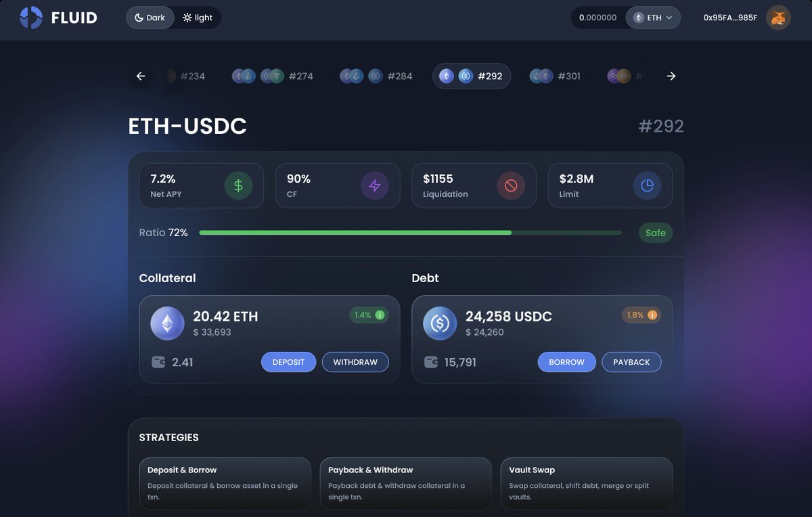812x517 pixels.
Task: Open the Payback & Withdraw strategy card
Action: coord(405,483)
